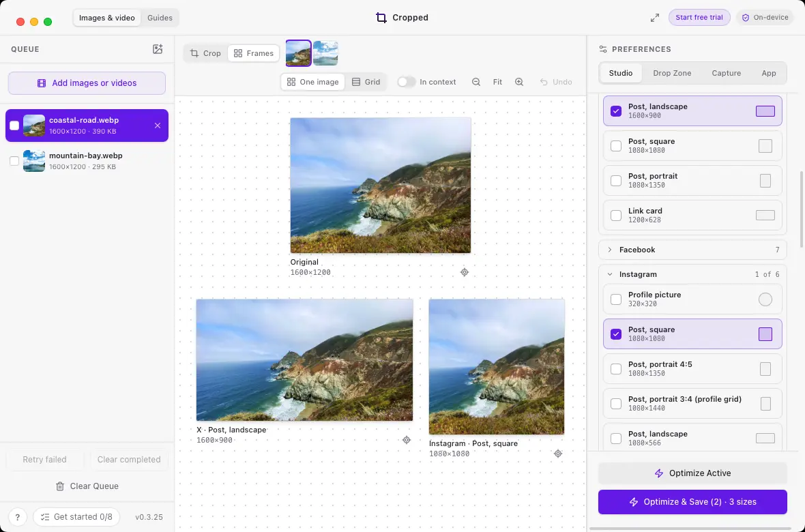
Task: Zoom out with the minus magnifier icon
Action: click(x=476, y=82)
